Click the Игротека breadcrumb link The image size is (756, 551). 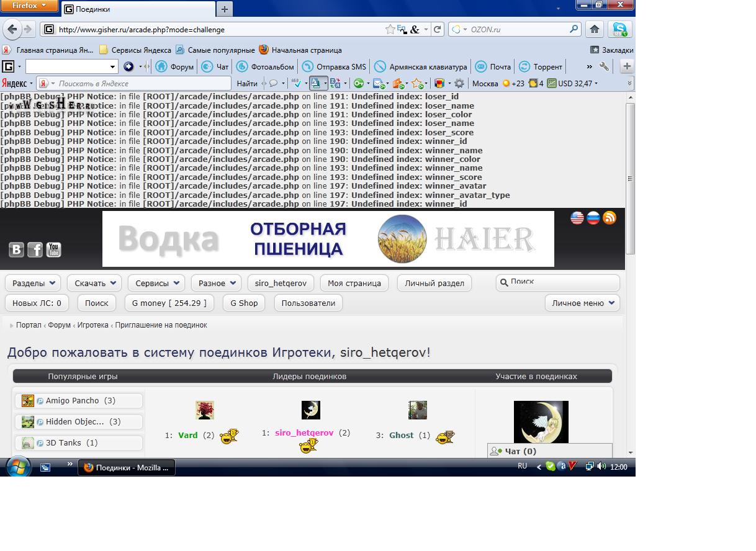click(x=92, y=325)
